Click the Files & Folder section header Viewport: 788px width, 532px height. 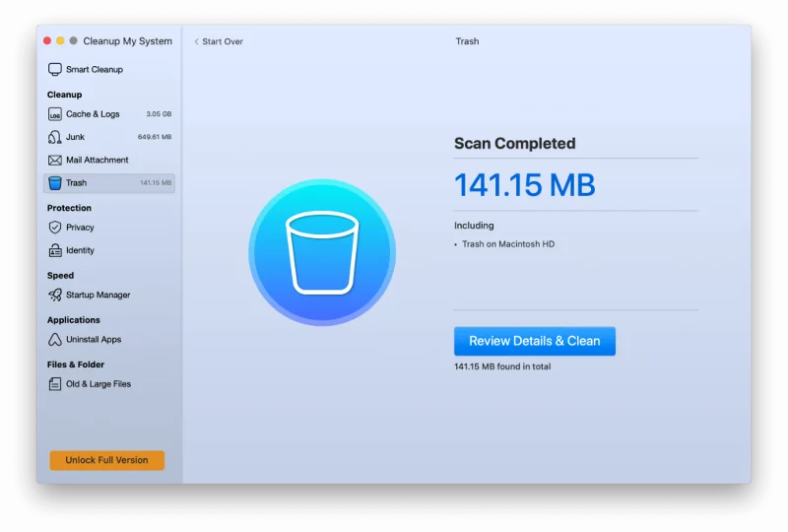[x=76, y=365]
